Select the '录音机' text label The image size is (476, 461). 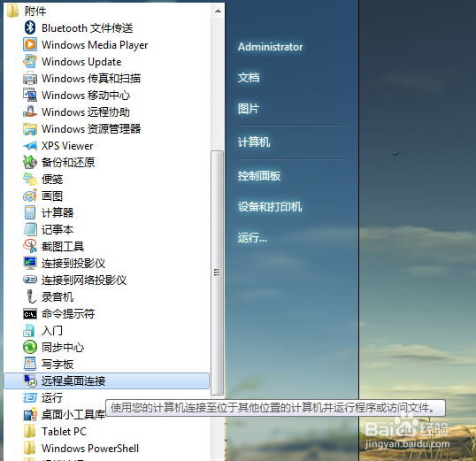point(58,296)
